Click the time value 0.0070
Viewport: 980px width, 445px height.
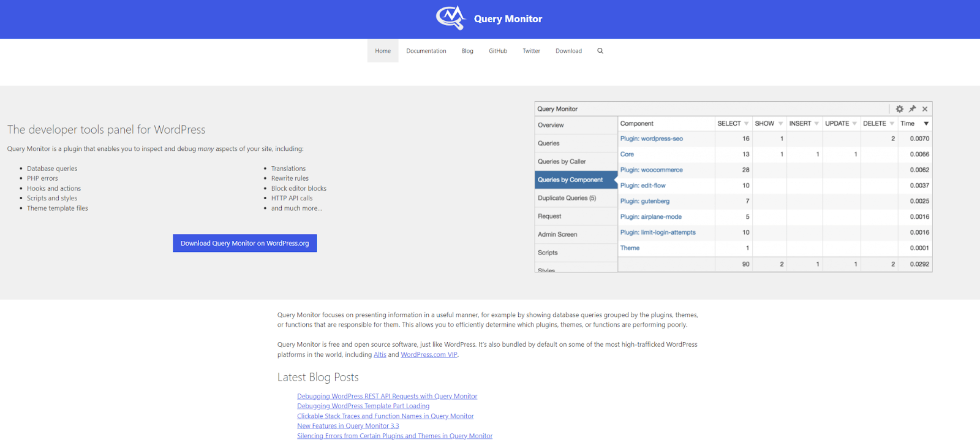tap(919, 139)
